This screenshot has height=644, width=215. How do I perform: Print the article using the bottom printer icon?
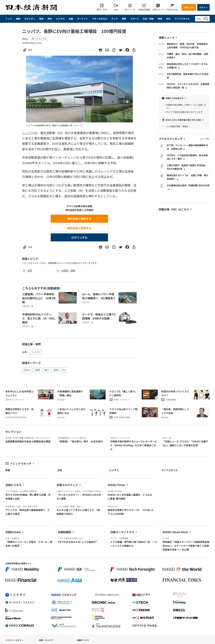pos(100,247)
